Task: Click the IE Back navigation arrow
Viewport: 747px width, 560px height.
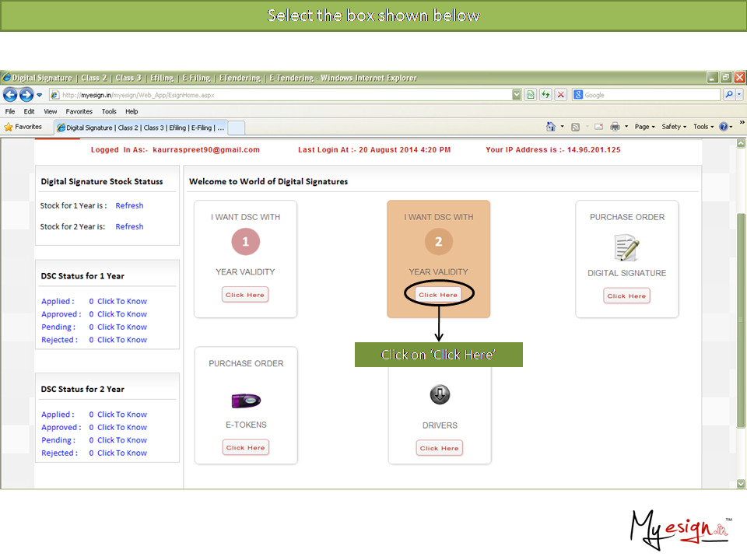Action: [10, 95]
